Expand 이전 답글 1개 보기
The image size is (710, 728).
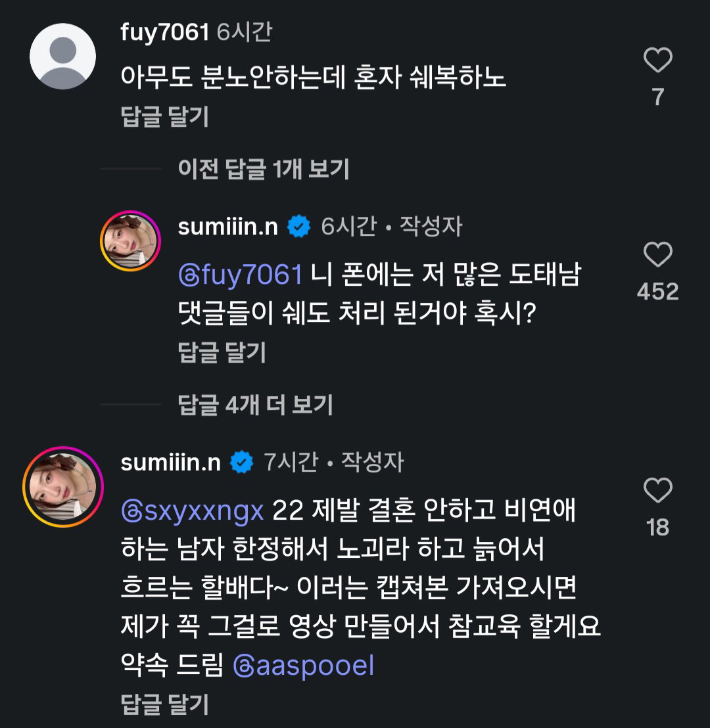[264, 169]
